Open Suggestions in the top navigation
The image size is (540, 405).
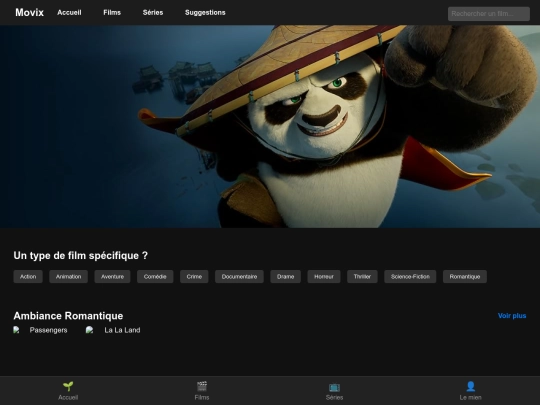point(205,12)
